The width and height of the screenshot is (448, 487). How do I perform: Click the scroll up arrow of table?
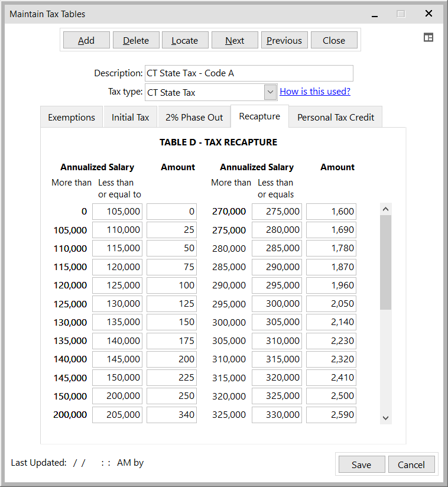(385, 209)
